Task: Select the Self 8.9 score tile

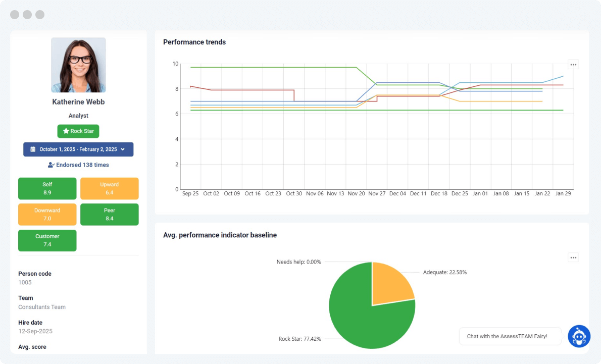Action: 47,188
